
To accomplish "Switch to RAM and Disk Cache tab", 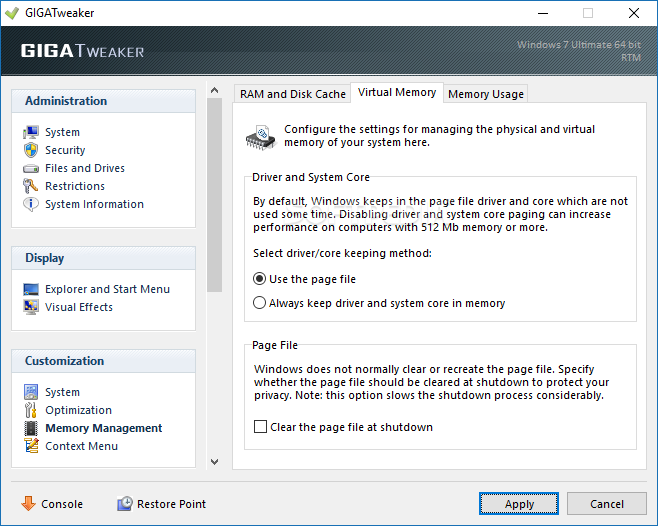I will click(292, 94).
